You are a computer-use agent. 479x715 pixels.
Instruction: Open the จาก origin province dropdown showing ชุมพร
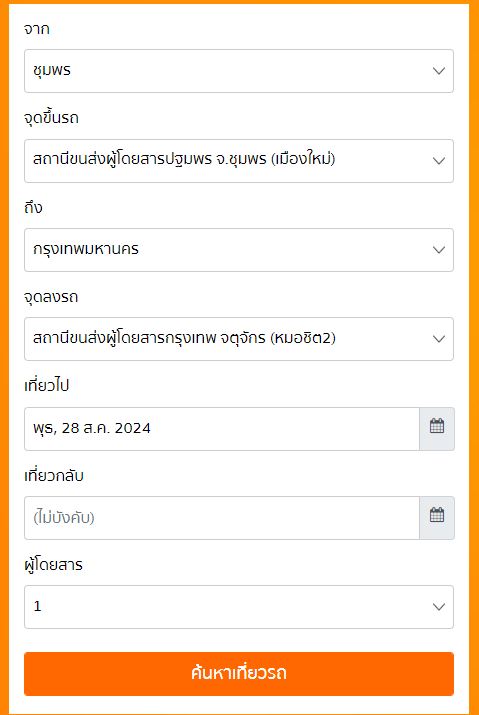click(239, 71)
